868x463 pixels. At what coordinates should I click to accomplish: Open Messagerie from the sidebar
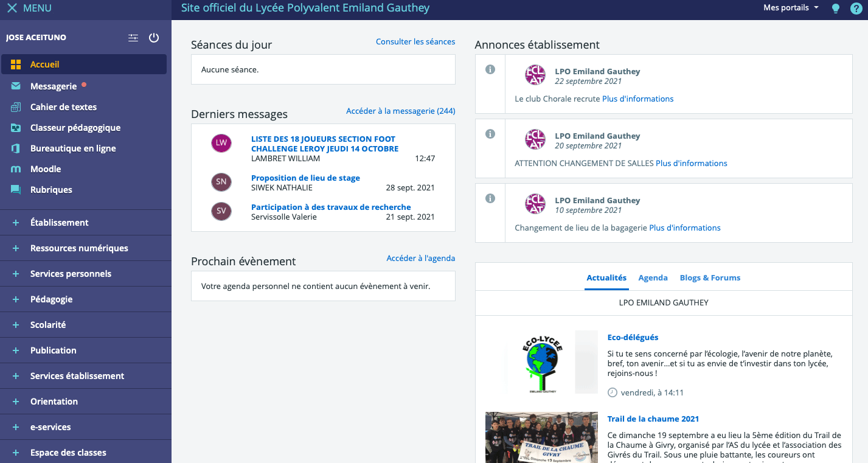(x=54, y=86)
